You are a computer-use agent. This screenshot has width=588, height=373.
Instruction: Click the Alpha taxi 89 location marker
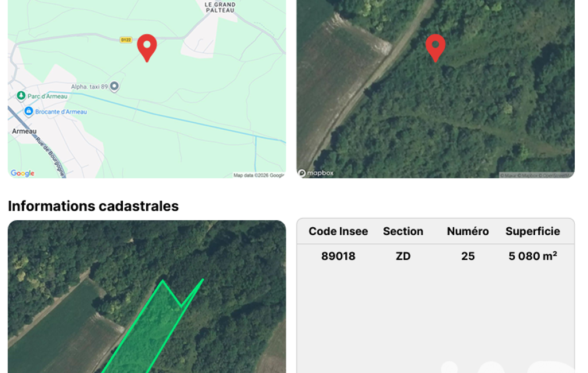114,86
